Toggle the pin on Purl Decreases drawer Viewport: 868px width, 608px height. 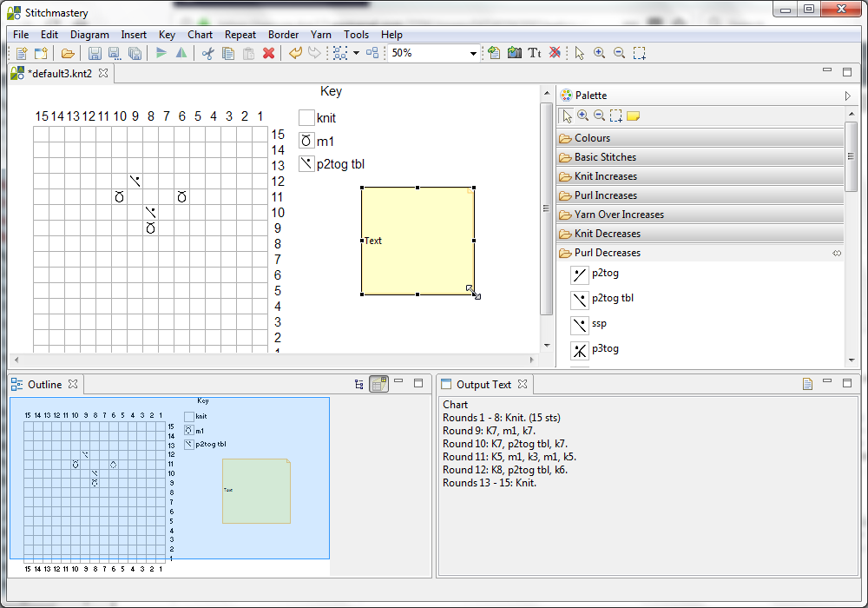(x=837, y=253)
